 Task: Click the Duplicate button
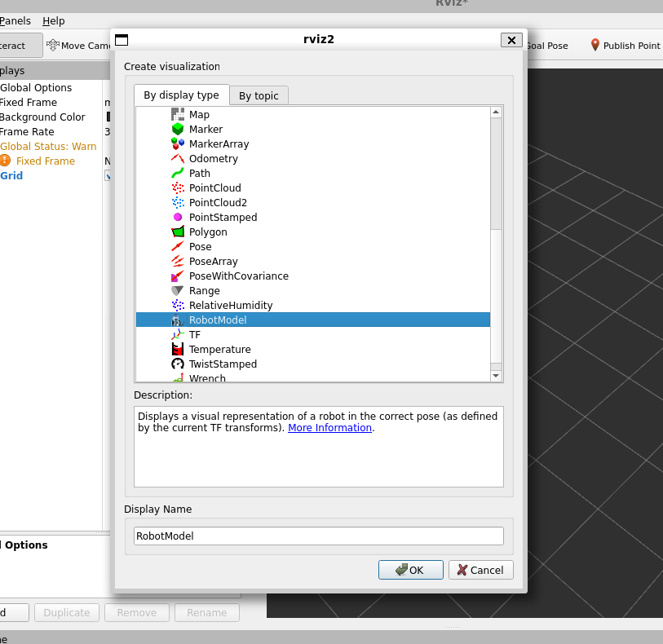(67, 612)
